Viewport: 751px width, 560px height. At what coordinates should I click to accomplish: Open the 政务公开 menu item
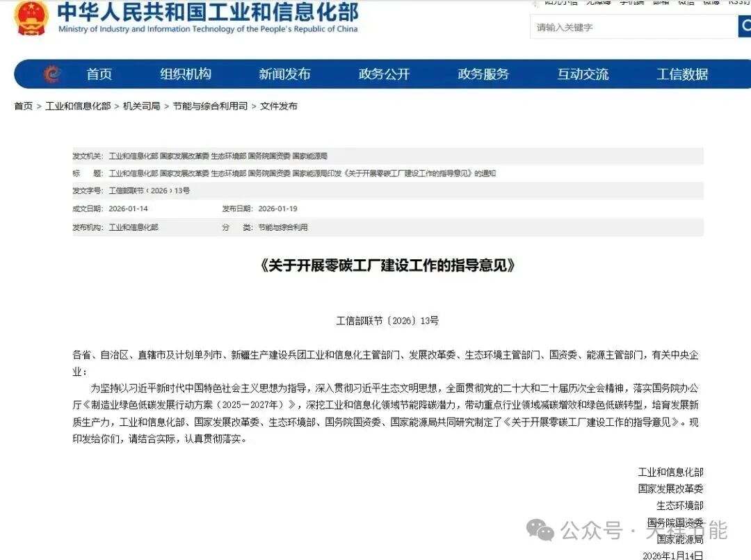coord(384,74)
